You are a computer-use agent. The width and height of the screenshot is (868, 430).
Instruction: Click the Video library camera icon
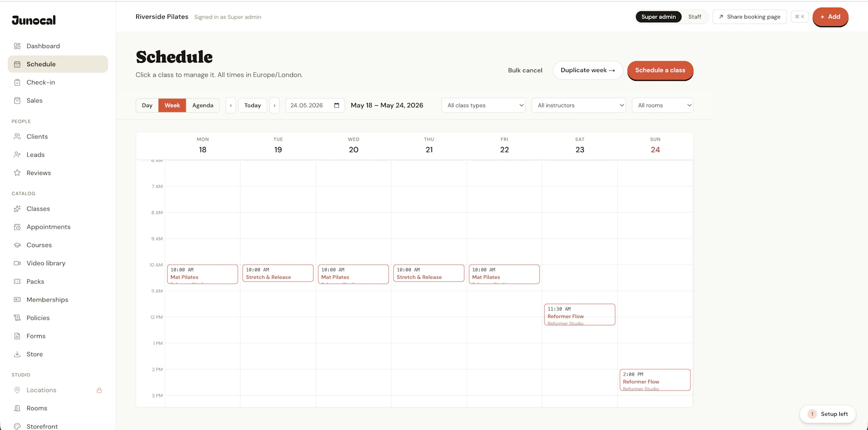(x=17, y=263)
